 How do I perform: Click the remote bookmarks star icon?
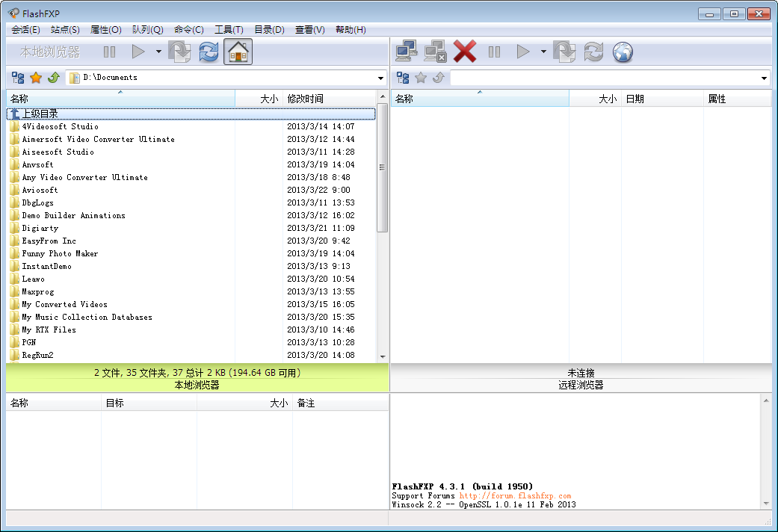(421, 78)
